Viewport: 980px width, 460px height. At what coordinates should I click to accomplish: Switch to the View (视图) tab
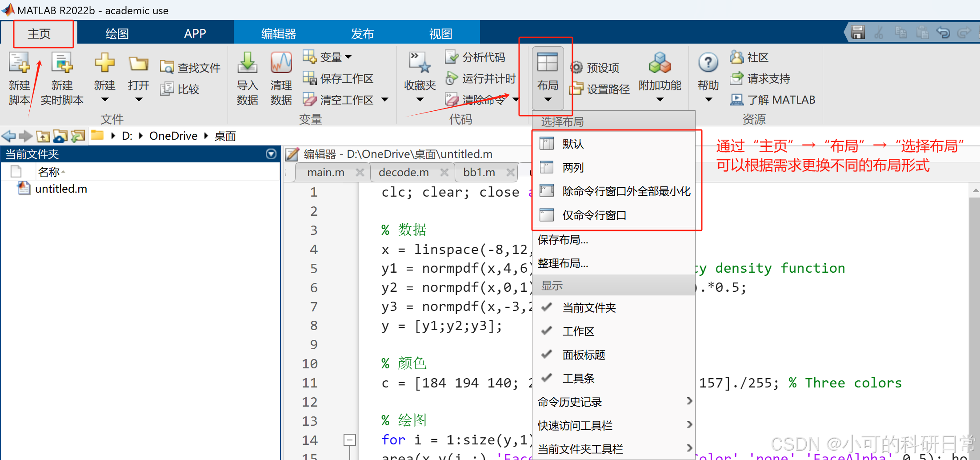point(440,34)
